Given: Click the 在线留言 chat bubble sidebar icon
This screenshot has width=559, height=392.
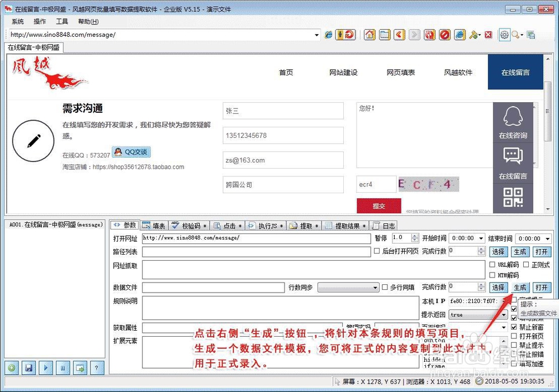Looking at the screenshot, I should (x=513, y=163).
